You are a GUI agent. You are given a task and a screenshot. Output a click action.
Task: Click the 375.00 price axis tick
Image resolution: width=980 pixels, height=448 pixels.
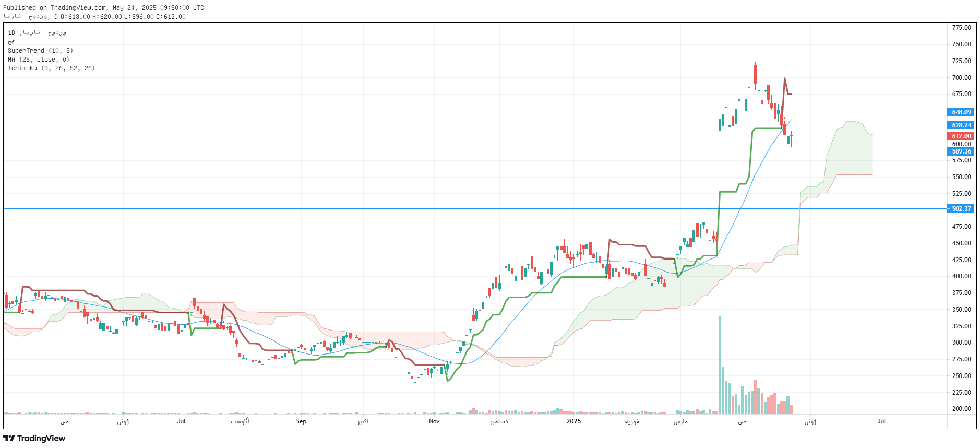(x=961, y=293)
